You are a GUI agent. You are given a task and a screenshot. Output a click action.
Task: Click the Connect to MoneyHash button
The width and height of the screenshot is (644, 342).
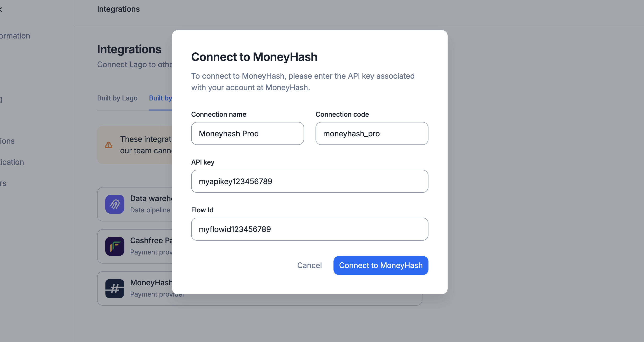tap(381, 265)
